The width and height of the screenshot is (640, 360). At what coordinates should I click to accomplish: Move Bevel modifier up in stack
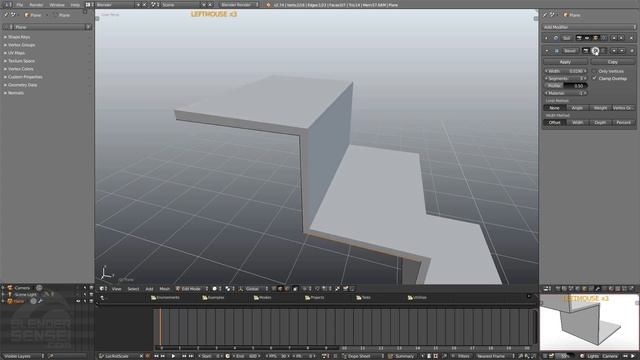[x=613, y=51]
